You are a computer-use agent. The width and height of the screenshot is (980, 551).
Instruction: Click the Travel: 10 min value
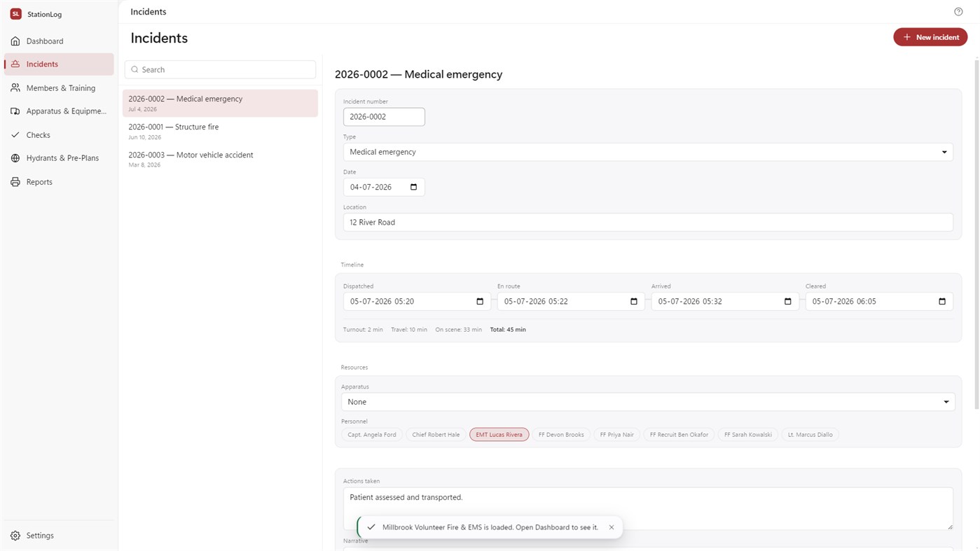(409, 330)
